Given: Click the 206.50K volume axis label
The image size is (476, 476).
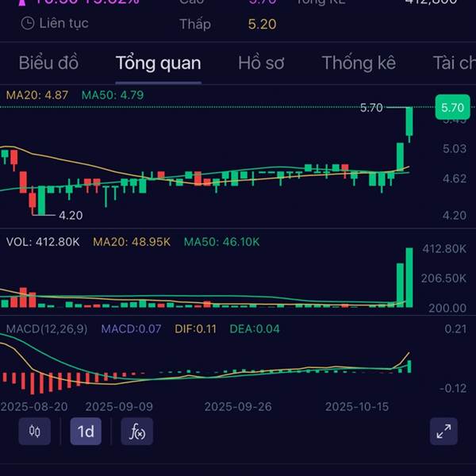Looking at the screenshot, I should coord(443,278).
